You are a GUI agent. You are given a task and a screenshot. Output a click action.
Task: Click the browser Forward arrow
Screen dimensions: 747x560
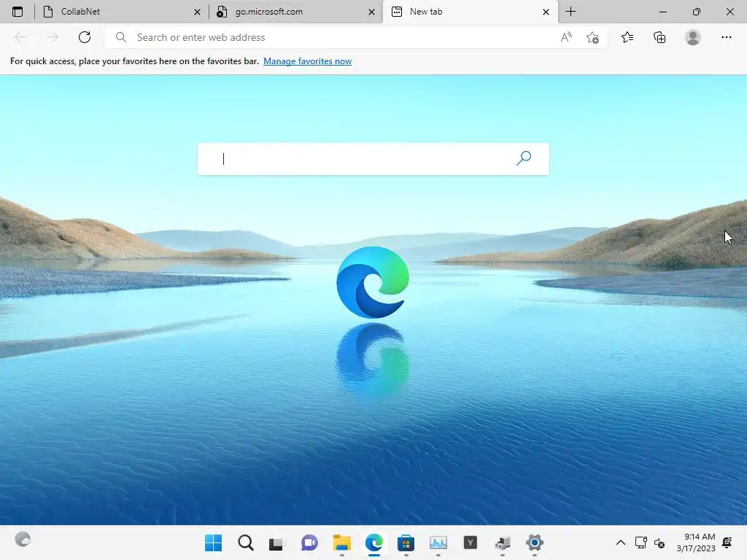pos(53,37)
